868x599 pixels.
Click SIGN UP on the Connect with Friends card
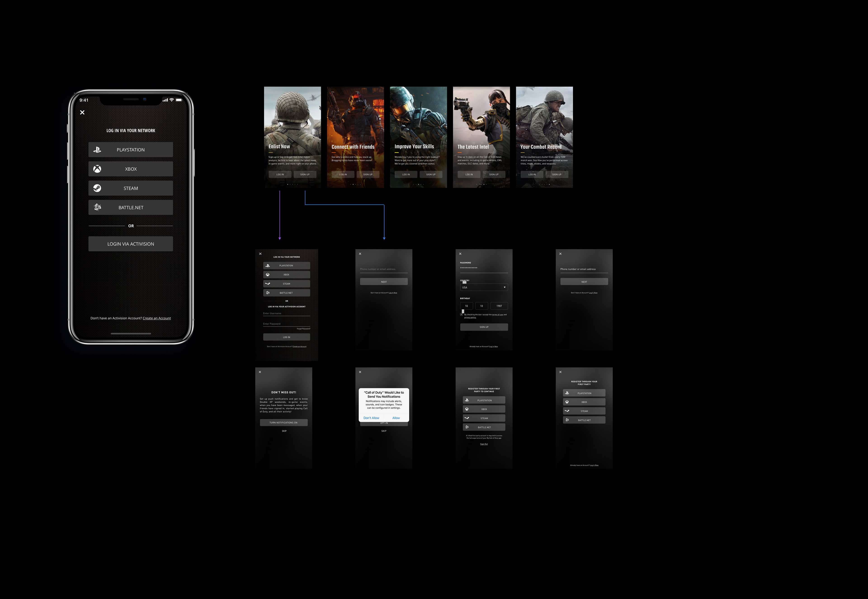coord(368,174)
